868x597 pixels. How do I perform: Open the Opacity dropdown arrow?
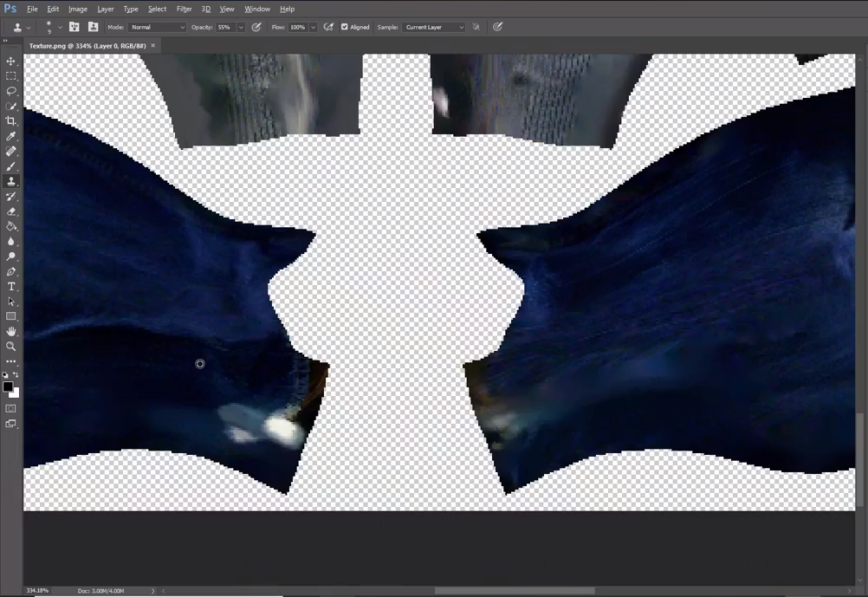pos(241,27)
